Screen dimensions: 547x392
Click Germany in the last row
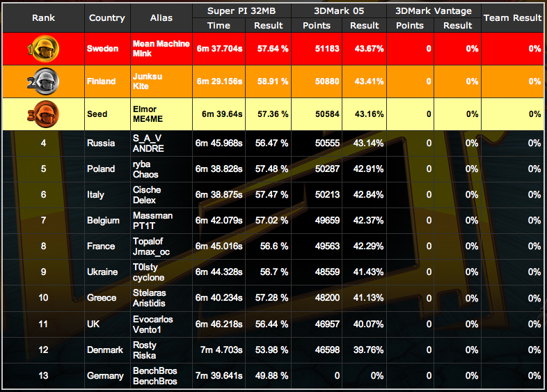(105, 376)
